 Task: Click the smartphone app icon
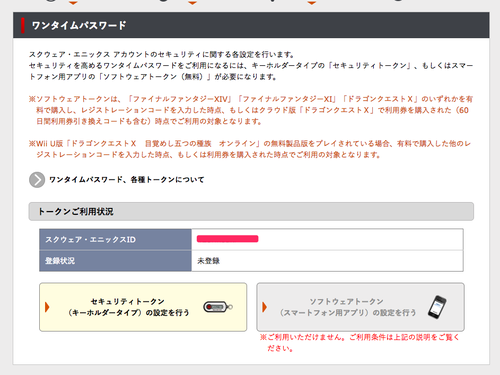coord(437,307)
